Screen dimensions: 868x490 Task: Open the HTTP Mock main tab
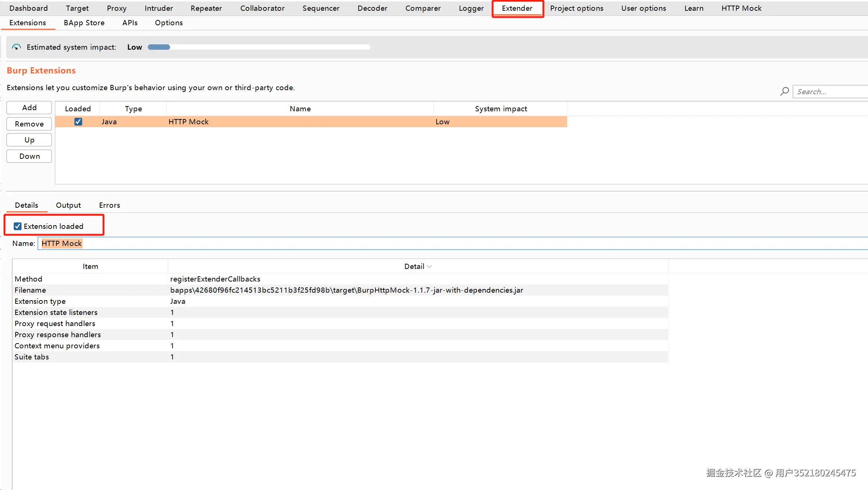pyautogui.click(x=741, y=8)
